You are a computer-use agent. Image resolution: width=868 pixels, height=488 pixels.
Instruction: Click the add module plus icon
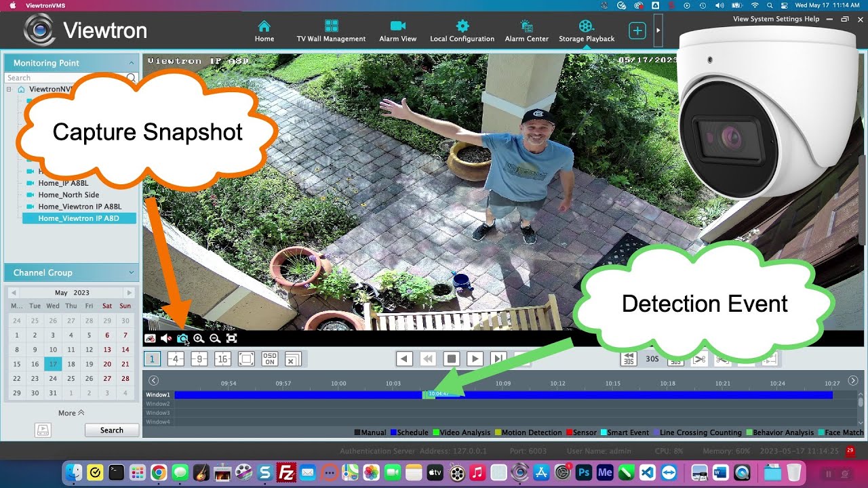(x=637, y=30)
